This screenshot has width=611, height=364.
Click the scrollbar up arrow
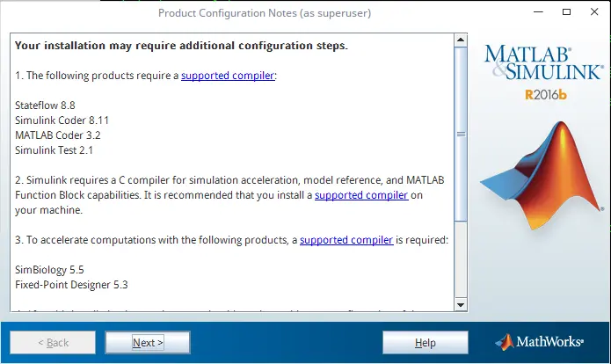click(x=461, y=40)
